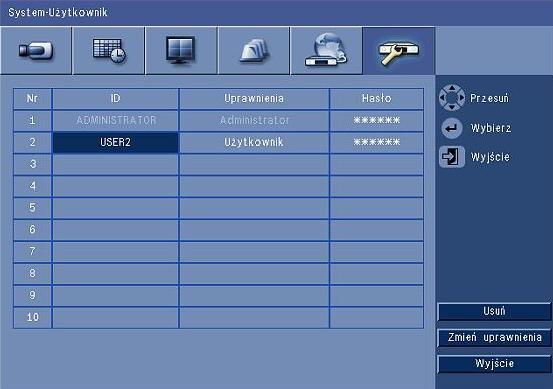The height and width of the screenshot is (389, 553).
Task: Click the Przesuń label
Action: pyautogui.click(x=490, y=98)
